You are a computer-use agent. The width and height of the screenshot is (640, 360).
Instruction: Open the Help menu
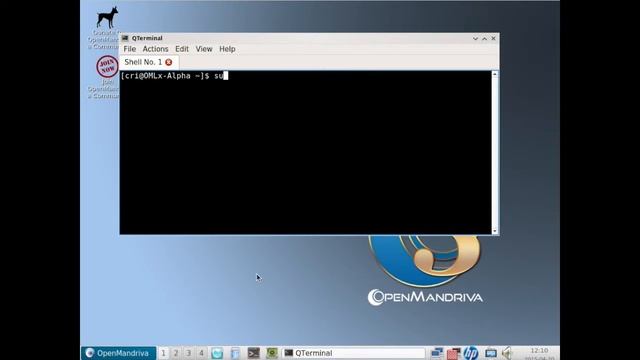[227, 49]
